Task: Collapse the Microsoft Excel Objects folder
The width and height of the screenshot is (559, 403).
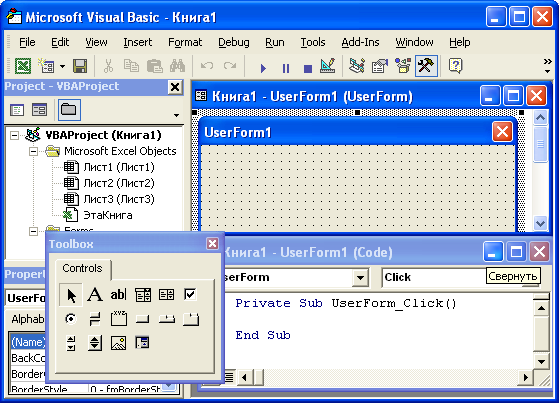Action: coord(33,152)
